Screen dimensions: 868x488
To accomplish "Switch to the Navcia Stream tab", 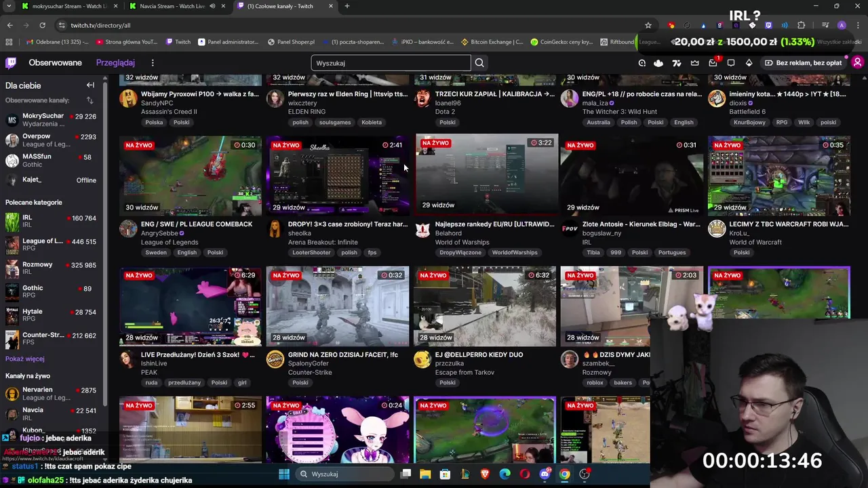I will click(179, 6).
